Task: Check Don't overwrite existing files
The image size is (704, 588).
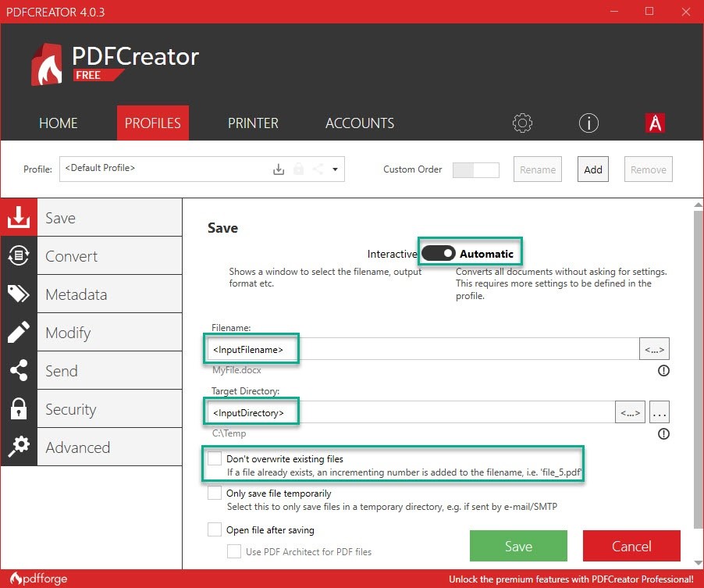Action: 215,458
